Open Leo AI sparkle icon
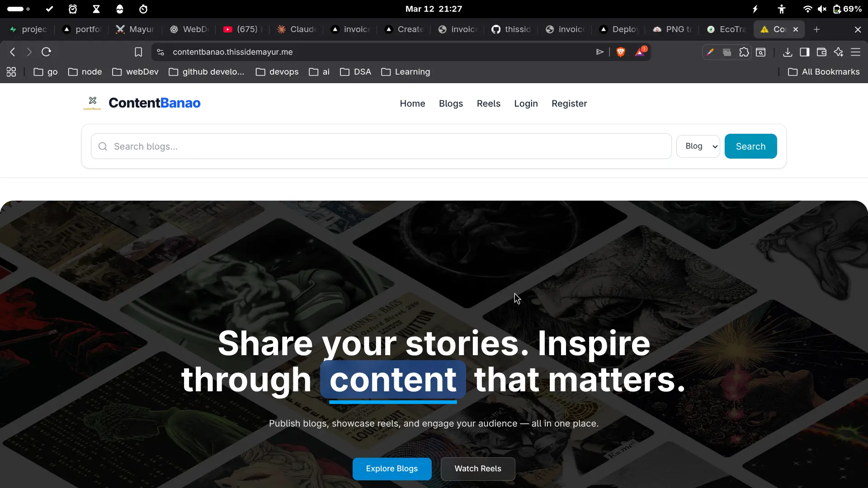This screenshot has height=488, width=868. pos(839,52)
